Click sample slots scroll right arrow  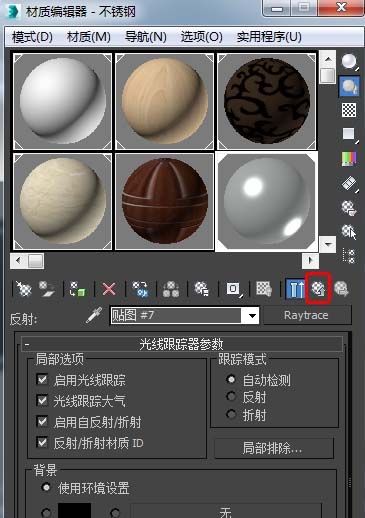point(311,260)
